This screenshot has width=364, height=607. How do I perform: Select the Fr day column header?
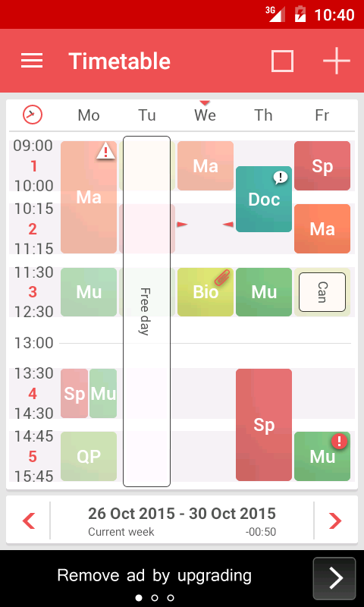322,115
